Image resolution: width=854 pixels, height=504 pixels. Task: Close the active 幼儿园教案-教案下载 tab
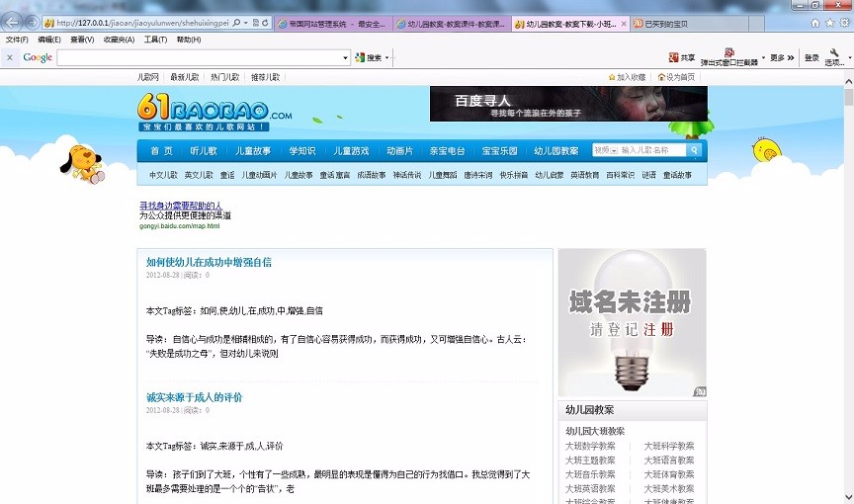[624, 24]
